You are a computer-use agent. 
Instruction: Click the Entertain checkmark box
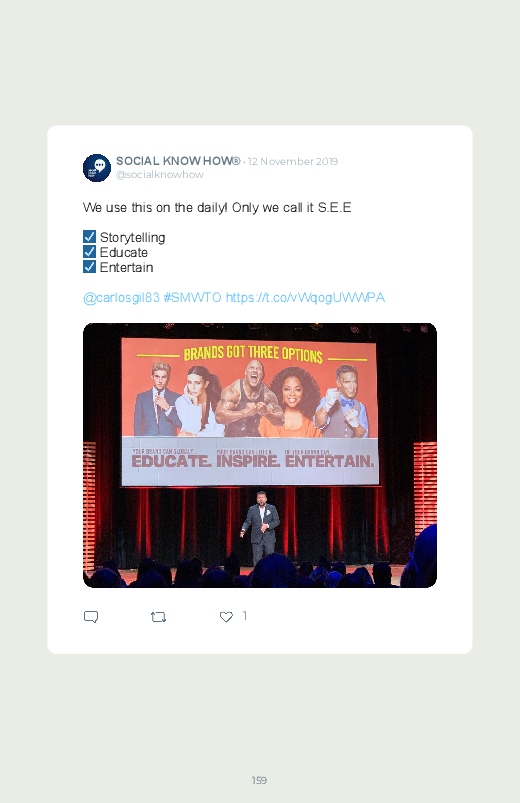89,267
